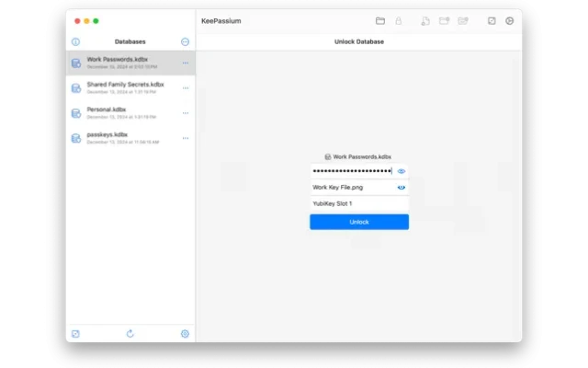
Task: Click the lock database icon in toolbar
Action: pos(398,20)
